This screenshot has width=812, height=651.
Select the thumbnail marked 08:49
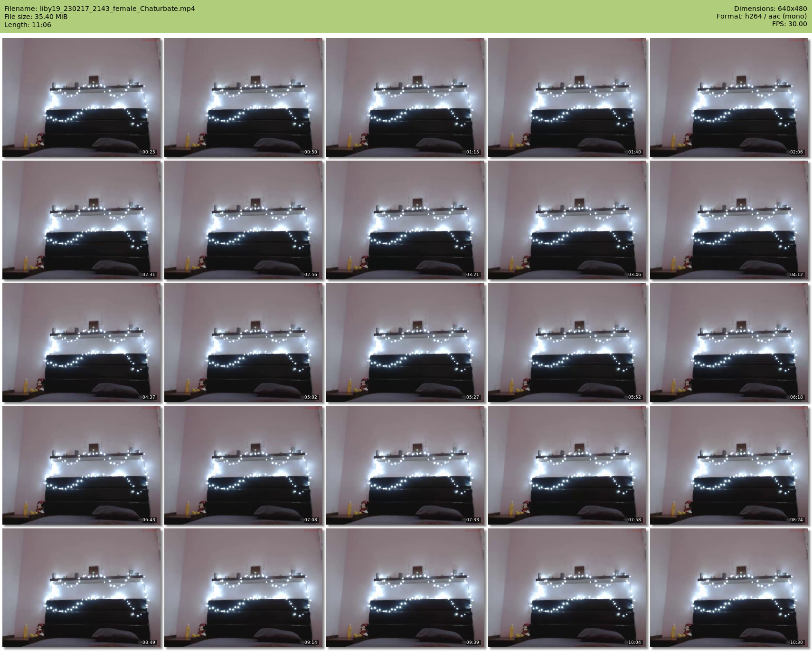81,588
